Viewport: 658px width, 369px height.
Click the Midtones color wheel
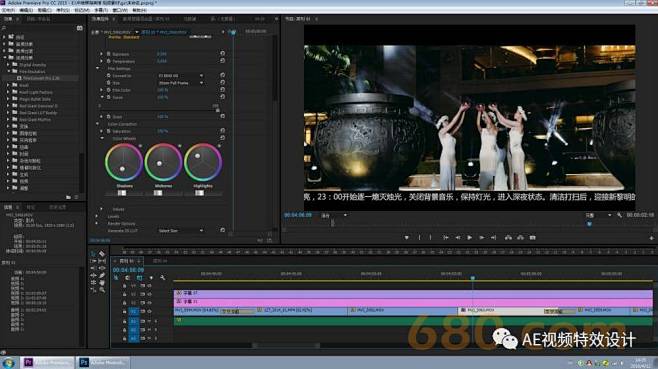pos(163,162)
